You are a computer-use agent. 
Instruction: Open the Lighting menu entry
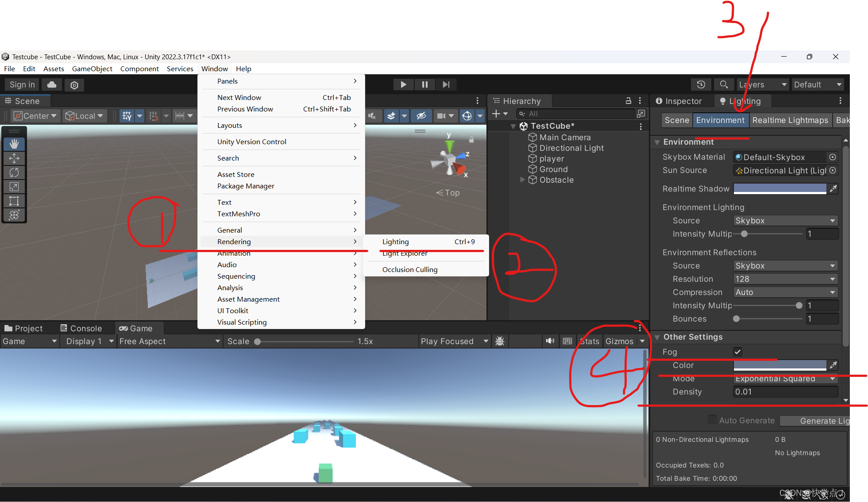pyautogui.click(x=425, y=241)
